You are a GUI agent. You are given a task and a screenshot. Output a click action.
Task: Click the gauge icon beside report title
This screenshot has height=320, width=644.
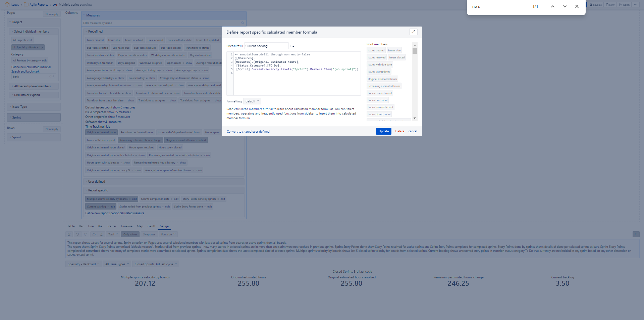55,5
